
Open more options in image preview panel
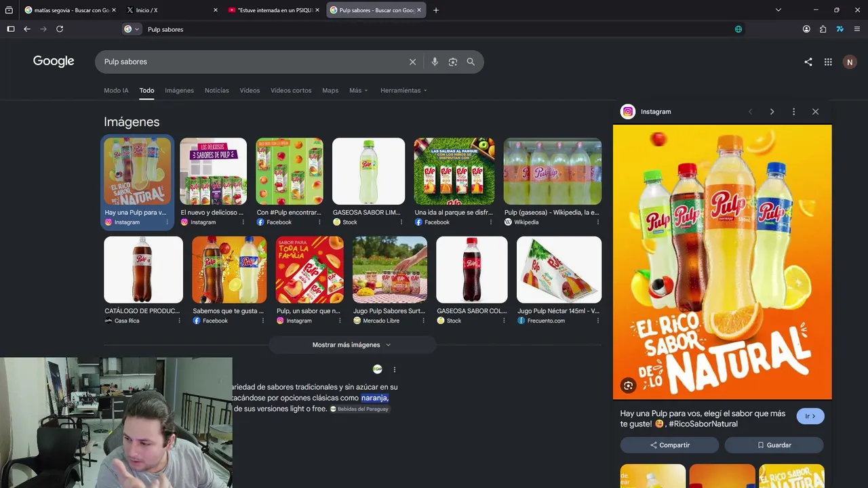tap(793, 112)
